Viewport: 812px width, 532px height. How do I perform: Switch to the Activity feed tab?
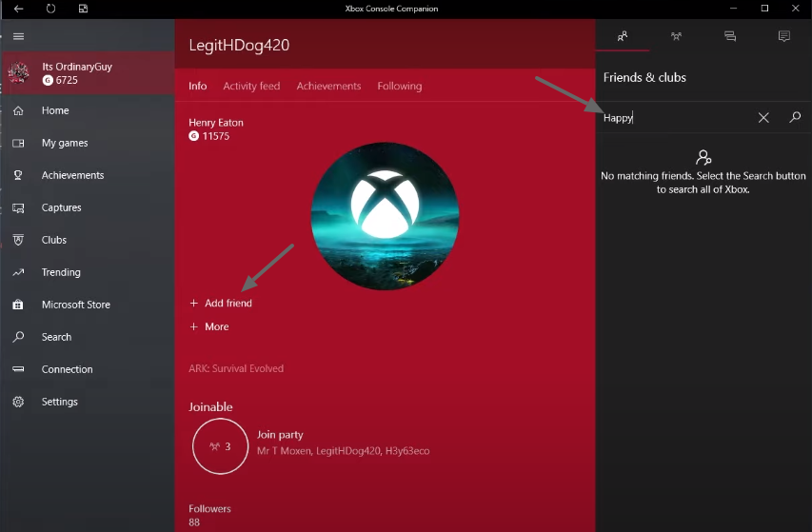tap(251, 86)
